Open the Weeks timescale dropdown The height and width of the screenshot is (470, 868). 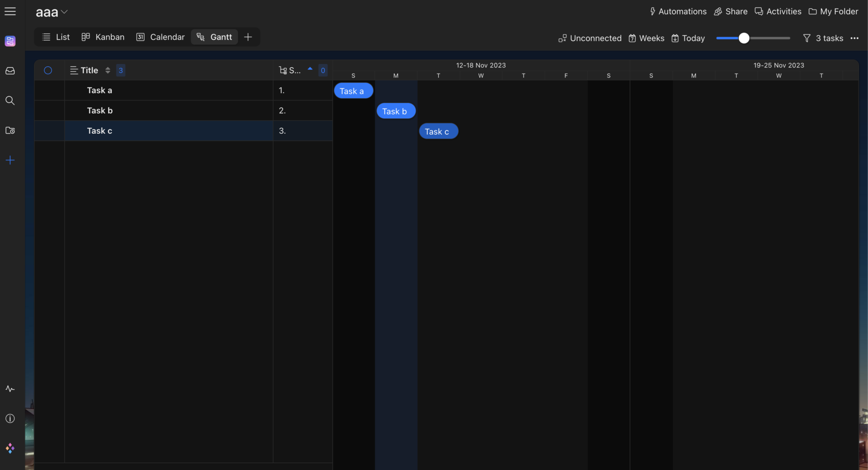point(646,38)
